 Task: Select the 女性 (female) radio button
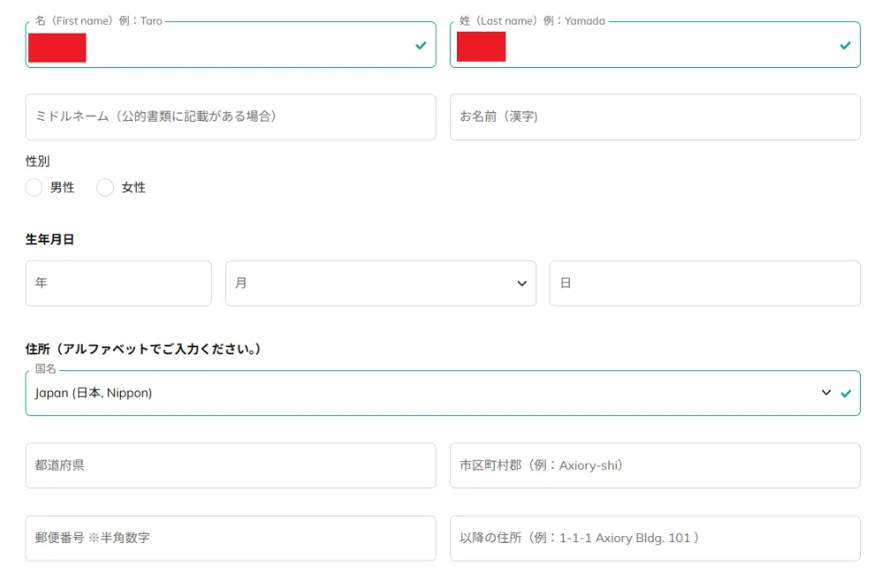click(x=105, y=187)
